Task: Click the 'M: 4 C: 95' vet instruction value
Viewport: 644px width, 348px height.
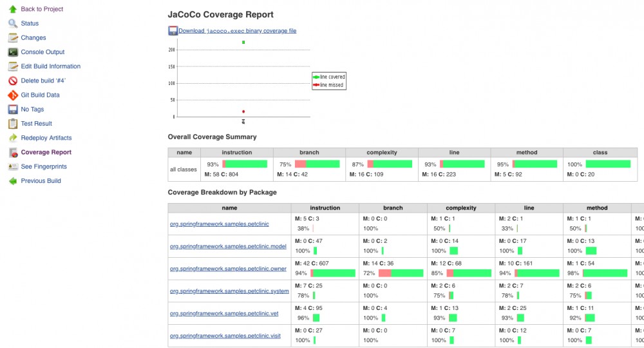Action: (x=308, y=308)
